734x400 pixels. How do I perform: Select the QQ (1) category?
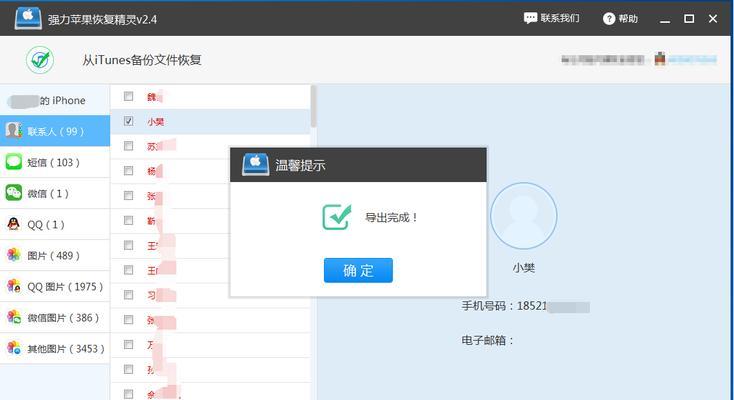pos(55,224)
